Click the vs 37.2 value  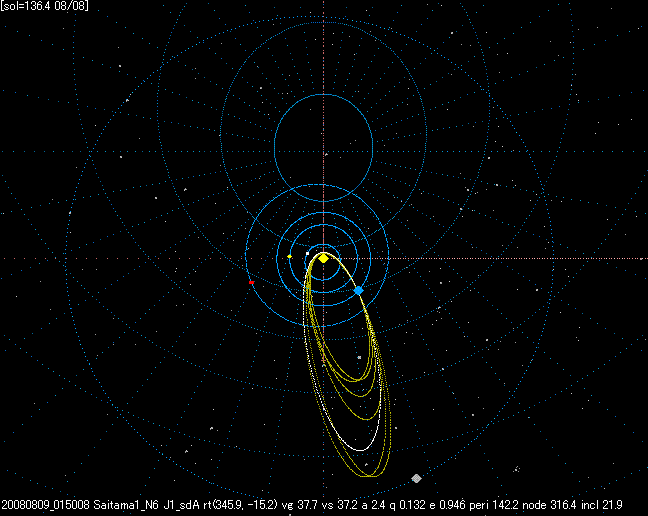338,505
